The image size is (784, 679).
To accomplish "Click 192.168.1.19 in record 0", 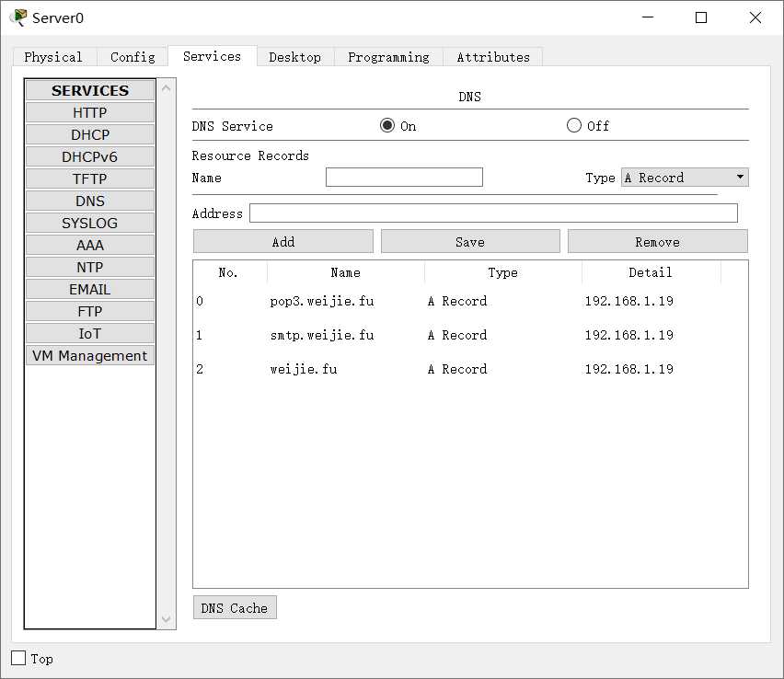I will (629, 301).
